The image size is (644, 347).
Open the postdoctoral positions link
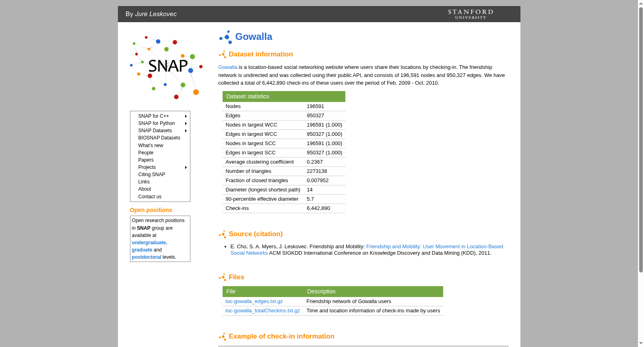(x=147, y=257)
